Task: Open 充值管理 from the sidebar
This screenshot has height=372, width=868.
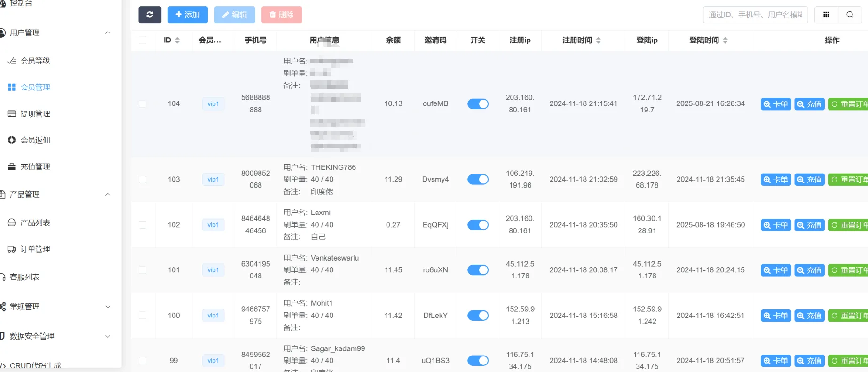Action: click(35, 166)
